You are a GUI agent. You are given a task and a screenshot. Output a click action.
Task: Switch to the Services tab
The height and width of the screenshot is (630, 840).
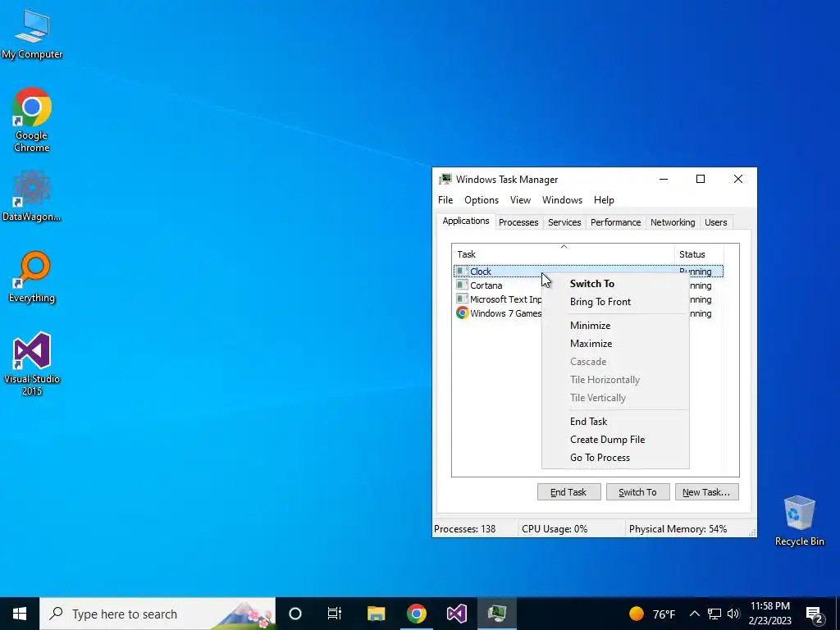click(x=564, y=222)
